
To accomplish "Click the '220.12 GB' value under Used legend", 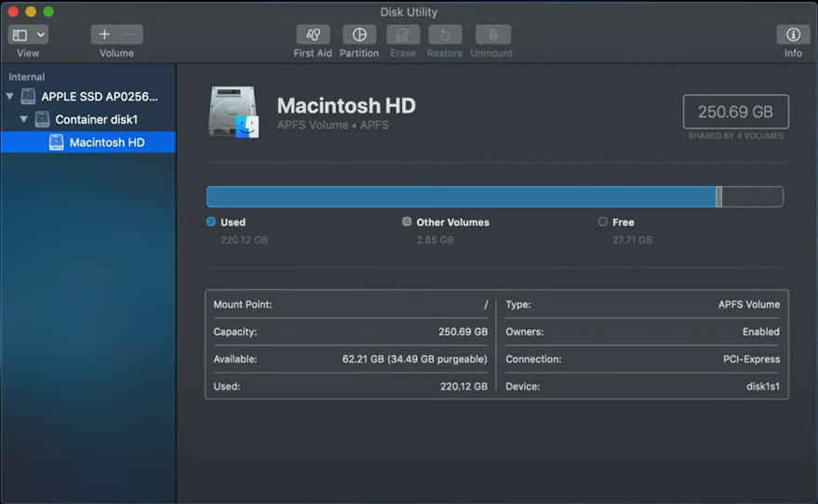I will click(x=244, y=240).
